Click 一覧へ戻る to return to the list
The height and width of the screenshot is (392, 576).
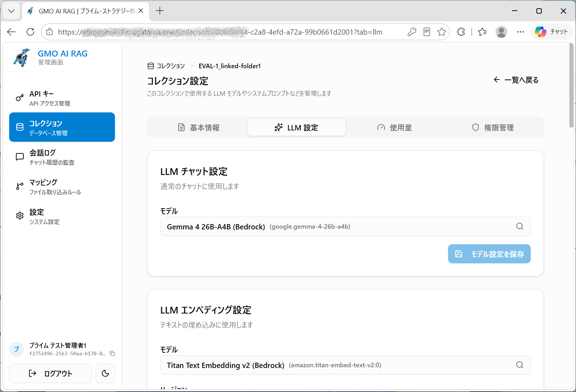point(516,80)
